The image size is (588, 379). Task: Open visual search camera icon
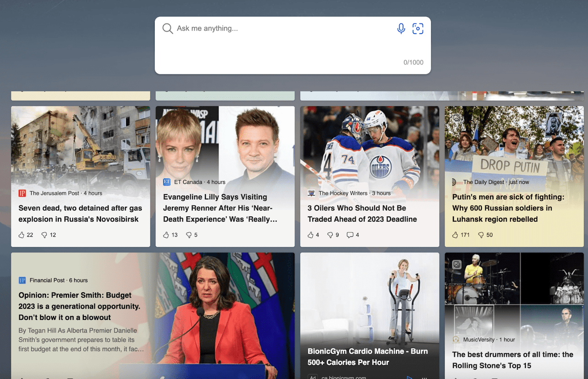[418, 28]
